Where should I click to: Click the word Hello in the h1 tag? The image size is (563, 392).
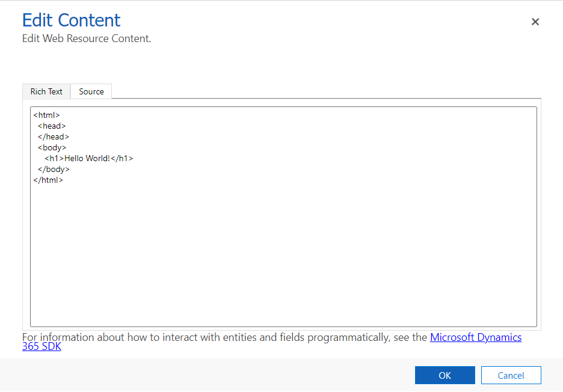[73, 158]
